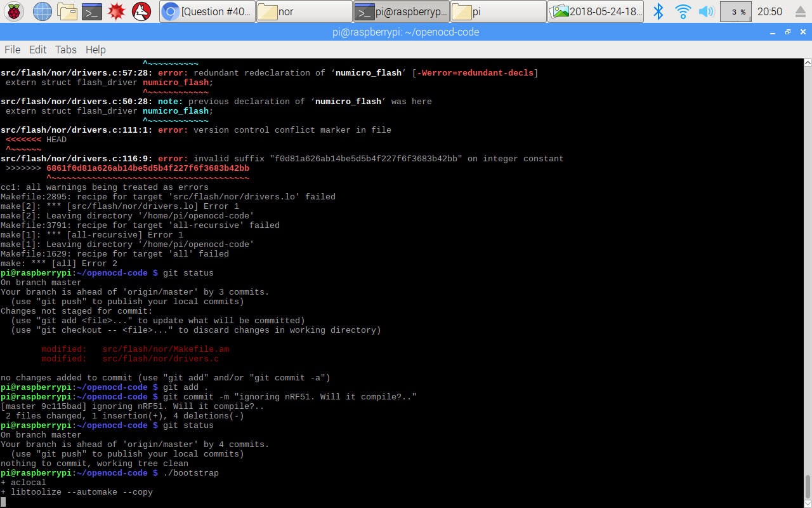Click 'cc1: all warnings being treated as errors'
Viewport: 812px width, 508px height.
click(x=105, y=187)
